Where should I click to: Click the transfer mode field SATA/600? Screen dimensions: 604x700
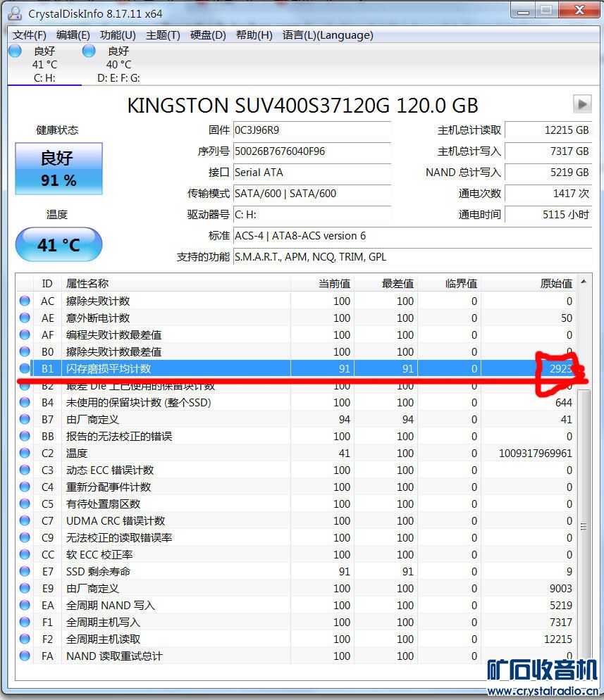click(x=312, y=193)
